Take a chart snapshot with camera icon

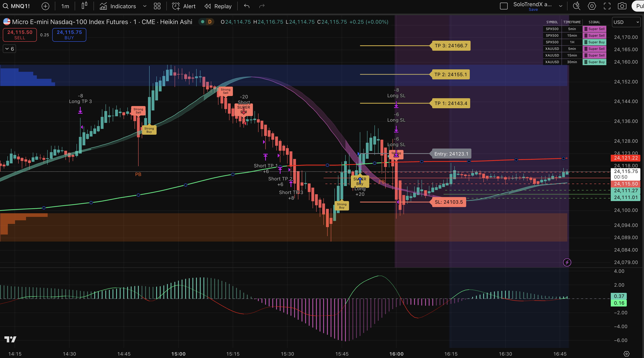tap(622, 6)
